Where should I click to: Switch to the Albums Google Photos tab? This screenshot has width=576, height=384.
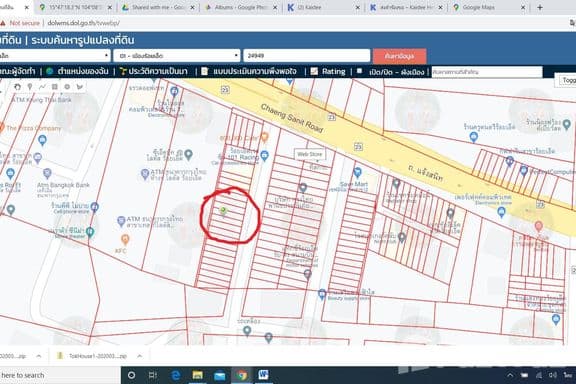pyautogui.click(x=241, y=7)
